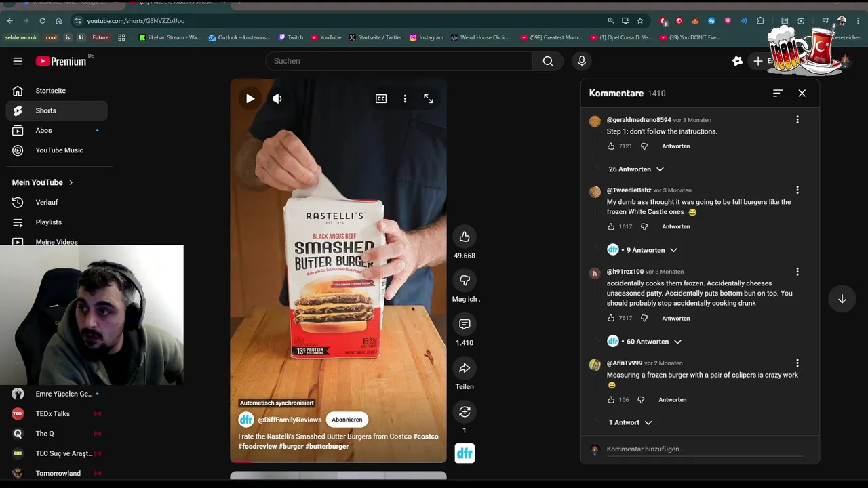
Task: Click the Kommentar hinzufügen field
Action: tap(705, 449)
